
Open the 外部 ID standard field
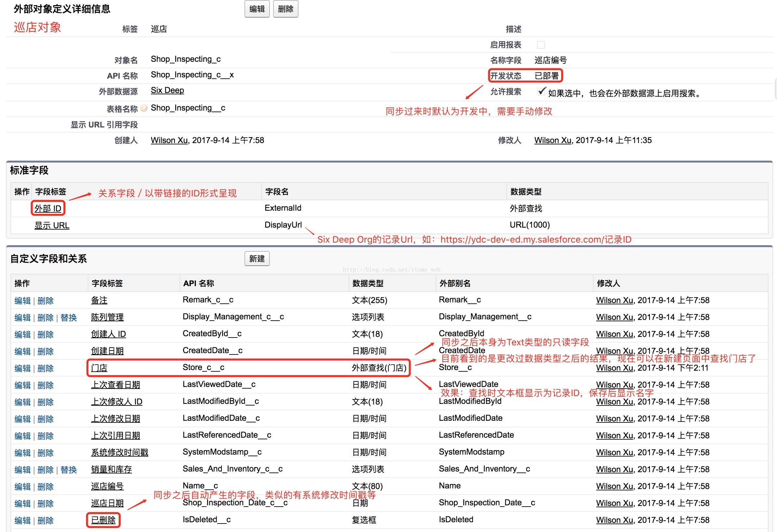pos(48,209)
